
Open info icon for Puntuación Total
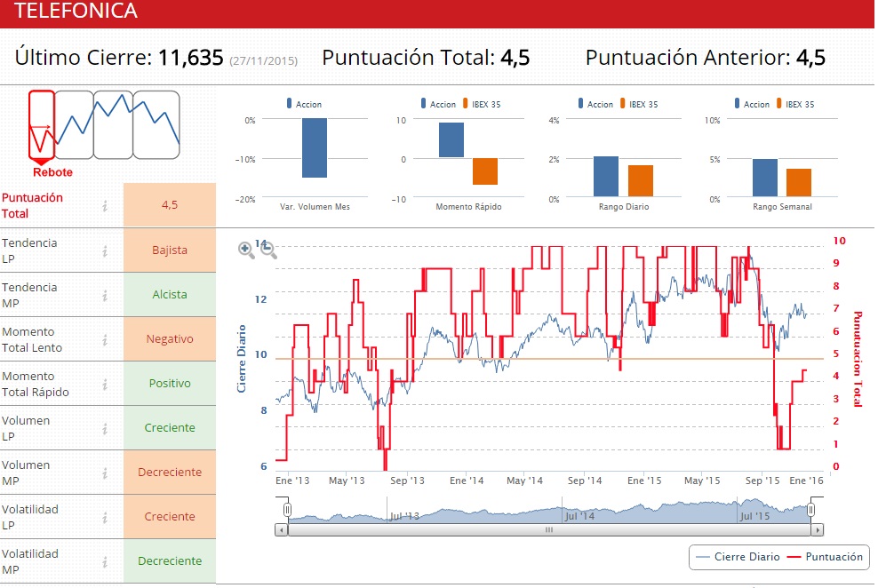tap(105, 206)
